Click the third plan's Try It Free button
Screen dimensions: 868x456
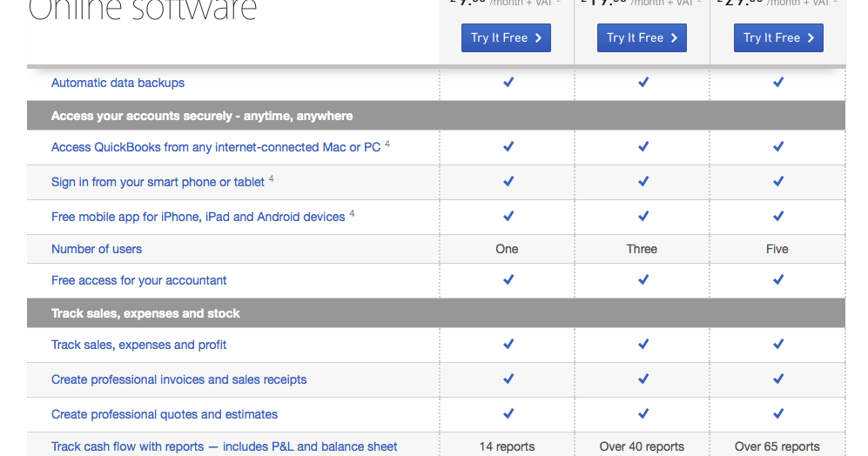[x=778, y=37]
